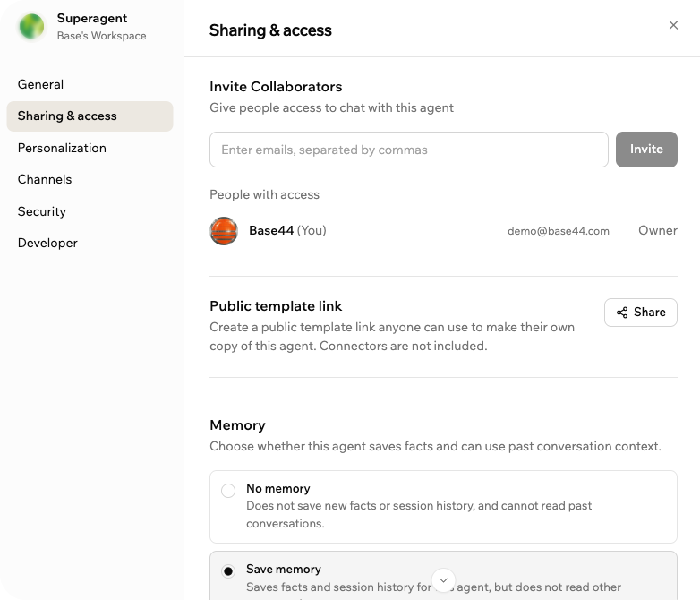Focus the collaborator emails input field

409,150
